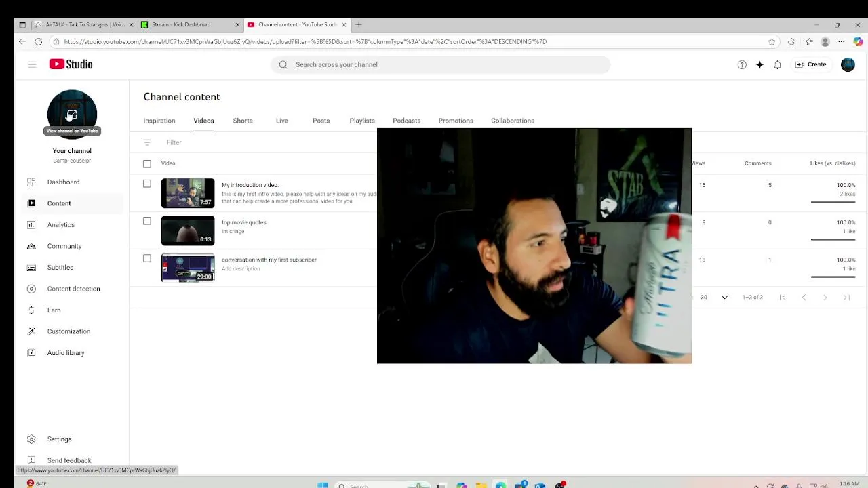
Task: Click the taskbar Search box
Action: (x=383, y=485)
